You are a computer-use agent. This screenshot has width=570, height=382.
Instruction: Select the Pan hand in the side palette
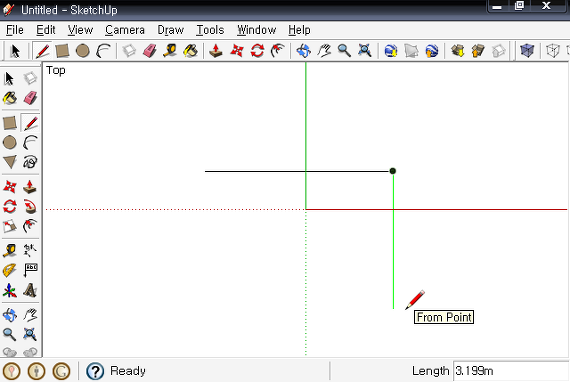pyautogui.click(x=30, y=315)
